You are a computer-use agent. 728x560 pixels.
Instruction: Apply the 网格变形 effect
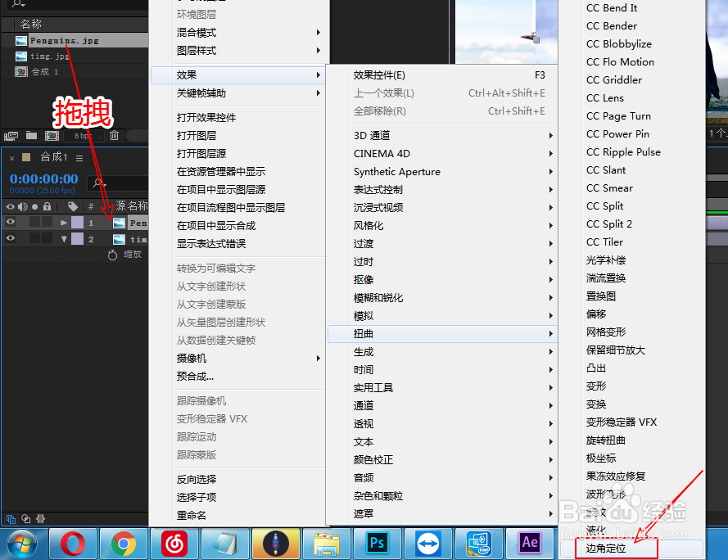pos(631,332)
